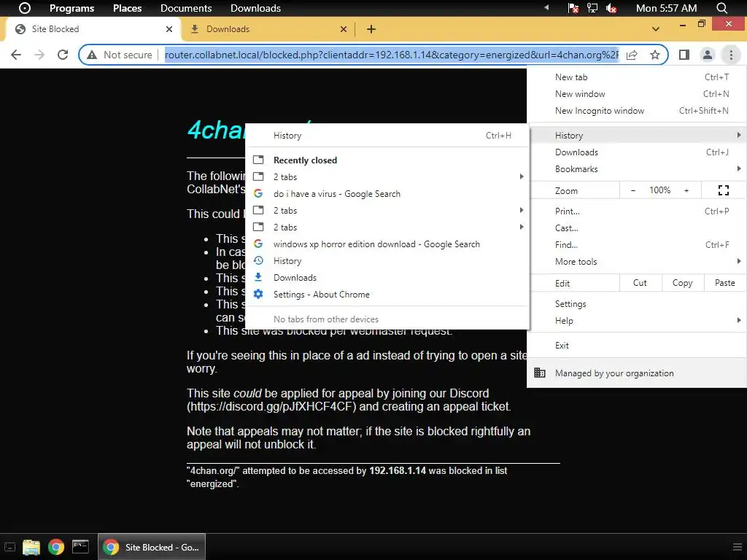The image size is (747, 560).
Task: Expand the second 2 tabs entry
Action: click(x=387, y=211)
